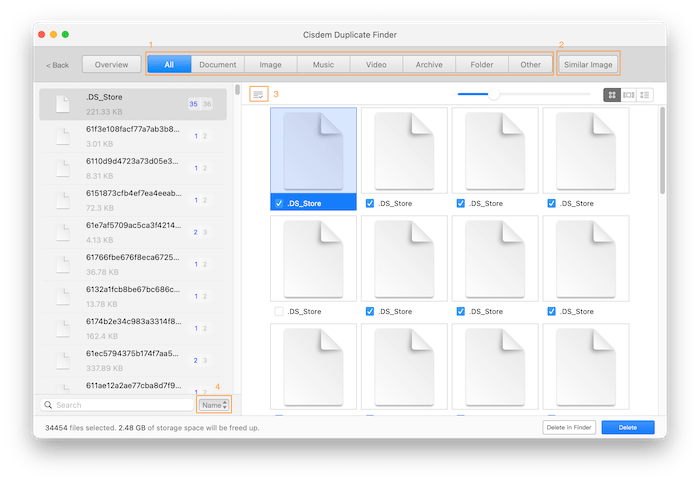Click the file icon beside 6151873cfb4ef7ea4eeab

click(63, 200)
